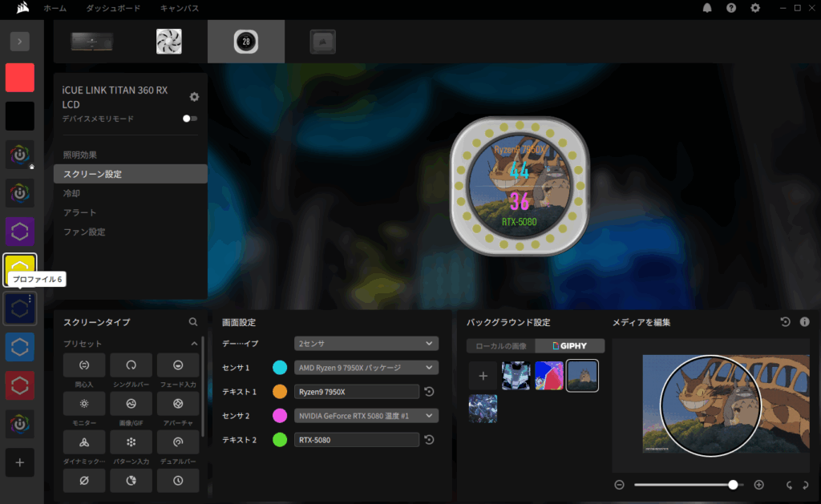Select the pie-chart screen preset
Image resolution: width=821 pixels, height=504 pixels.
click(131, 481)
